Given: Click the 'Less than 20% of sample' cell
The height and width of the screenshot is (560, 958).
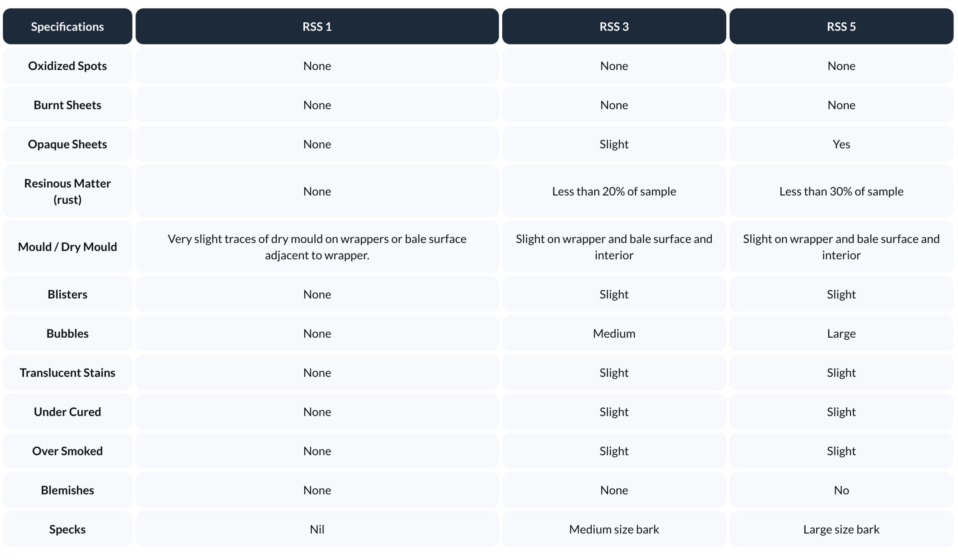Looking at the screenshot, I should [x=614, y=191].
